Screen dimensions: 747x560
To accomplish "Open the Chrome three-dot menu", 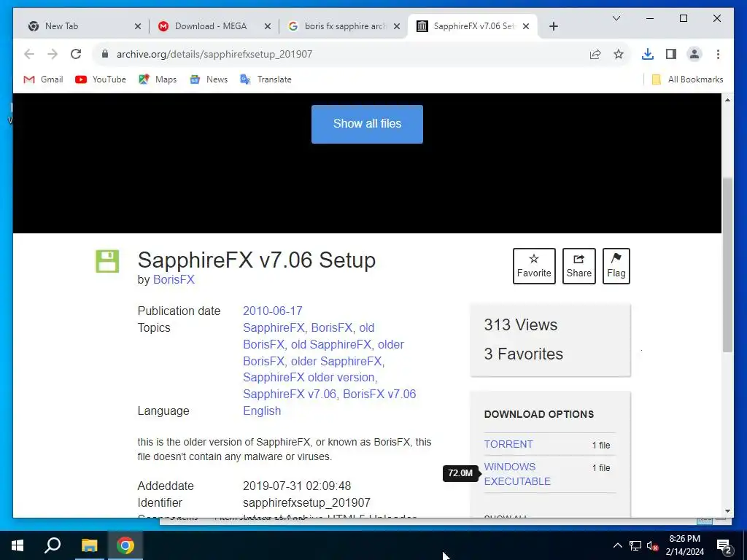I will (718, 54).
